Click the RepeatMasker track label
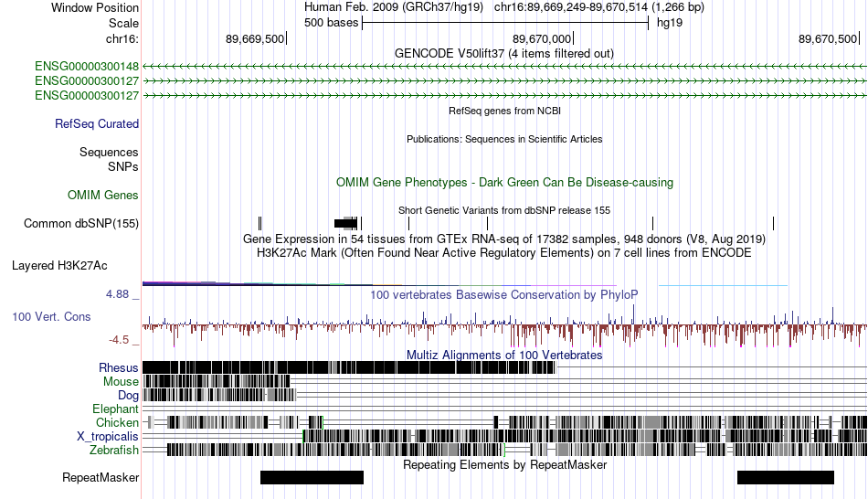Image resolution: width=868 pixels, height=499 pixels. [101, 477]
